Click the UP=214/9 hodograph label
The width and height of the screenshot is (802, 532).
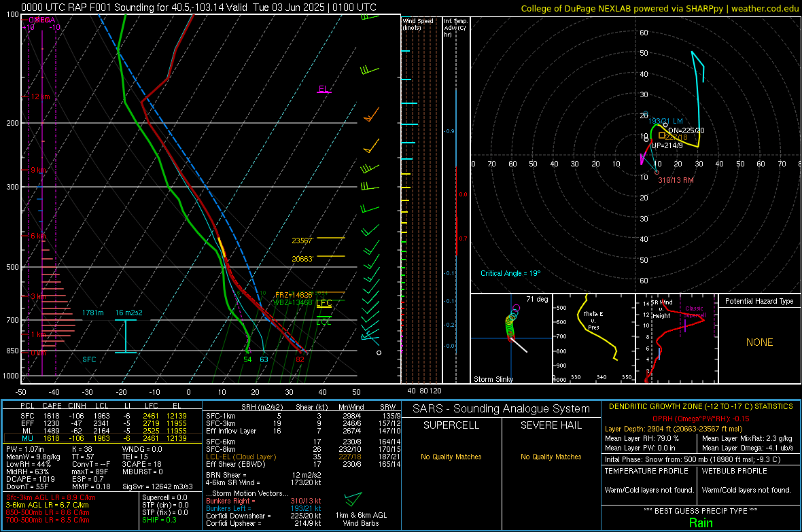pyautogui.click(x=667, y=146)
